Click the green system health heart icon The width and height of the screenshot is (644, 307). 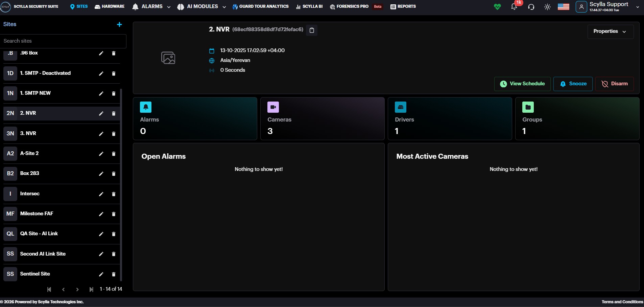coord(497,7)
